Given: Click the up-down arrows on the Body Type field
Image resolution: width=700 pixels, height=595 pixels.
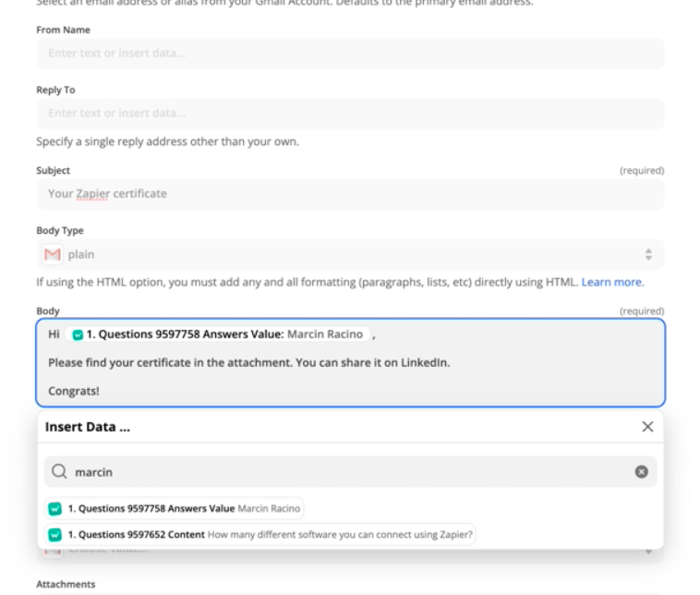Looking at the screenshot, I should (648, 254).
